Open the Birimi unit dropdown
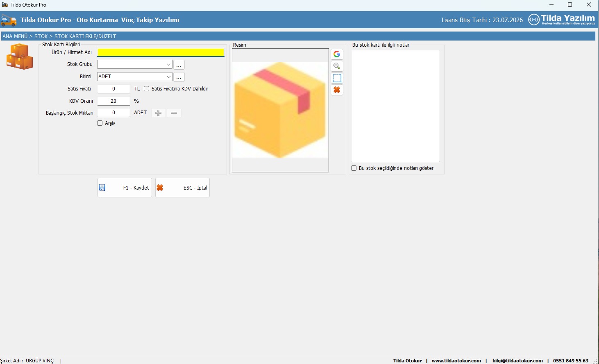Image resolution: width=599 pixels, height=364 pixels. coord(168,77)
